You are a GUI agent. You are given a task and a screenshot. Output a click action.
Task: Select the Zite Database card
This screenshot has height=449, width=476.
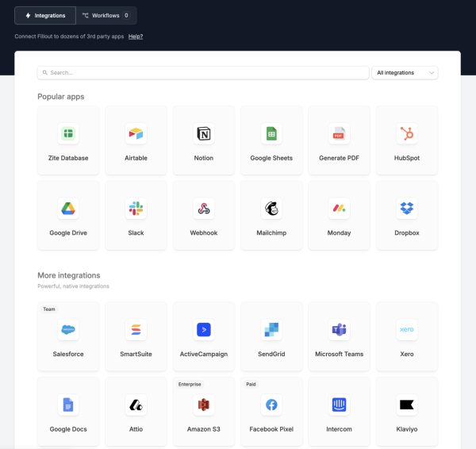coord(68,140)
